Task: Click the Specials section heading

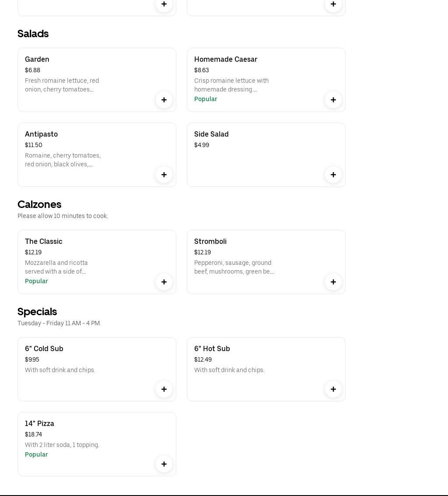Action: point(37,312)
